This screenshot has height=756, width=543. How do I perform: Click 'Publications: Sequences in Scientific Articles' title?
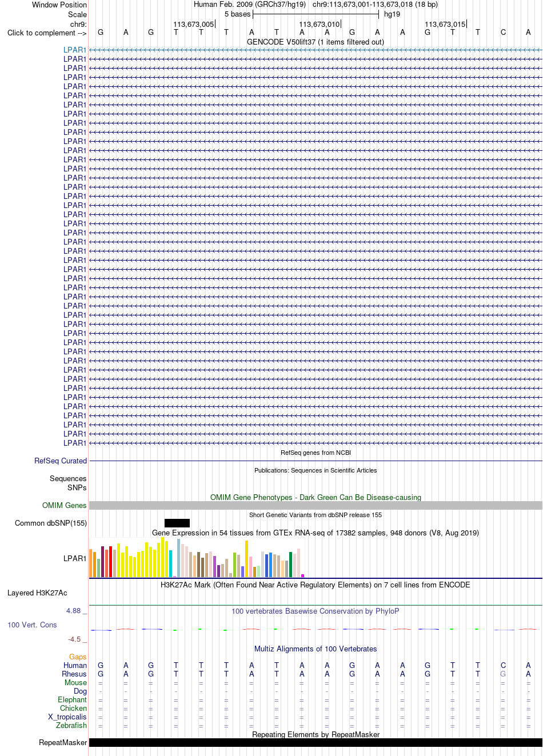[x=316, y=470]
